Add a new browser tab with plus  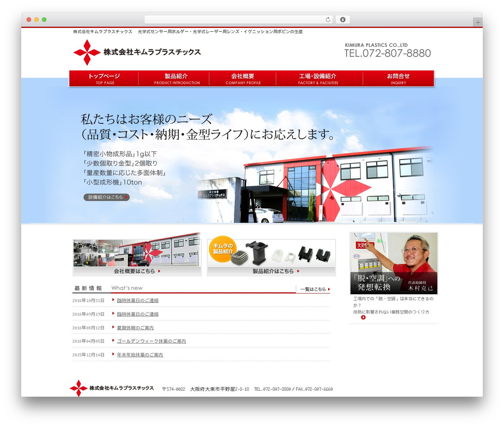tap(478, 22)
